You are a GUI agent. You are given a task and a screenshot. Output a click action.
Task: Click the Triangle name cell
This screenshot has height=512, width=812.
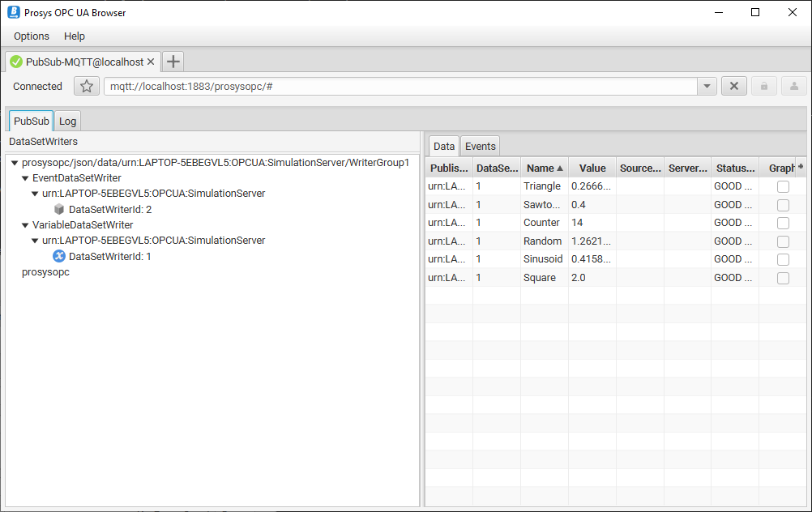coord(541,186)
